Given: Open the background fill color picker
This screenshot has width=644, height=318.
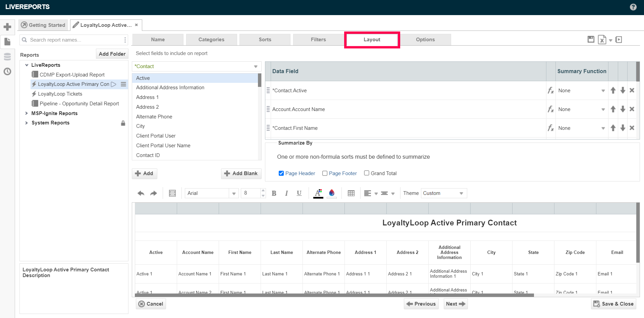Looking at the screenshot, I should click(332, 193).
